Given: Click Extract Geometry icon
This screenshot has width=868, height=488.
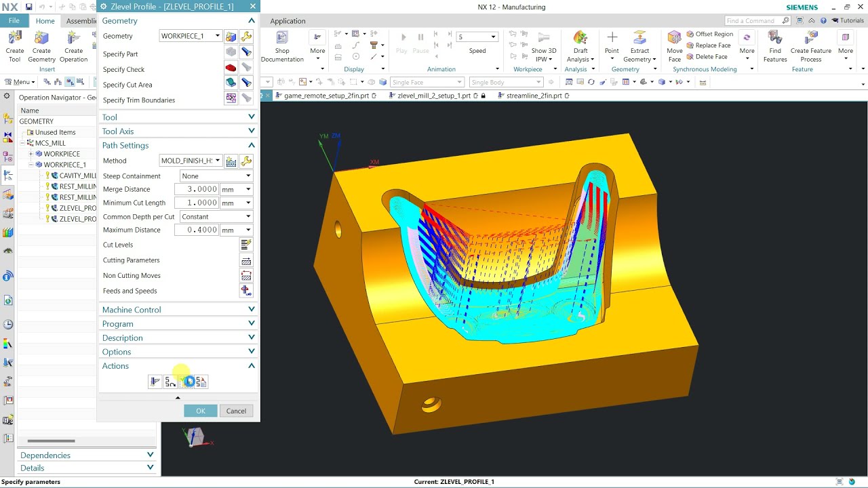Looking at the screenshot, I should (x=639, y=37).
